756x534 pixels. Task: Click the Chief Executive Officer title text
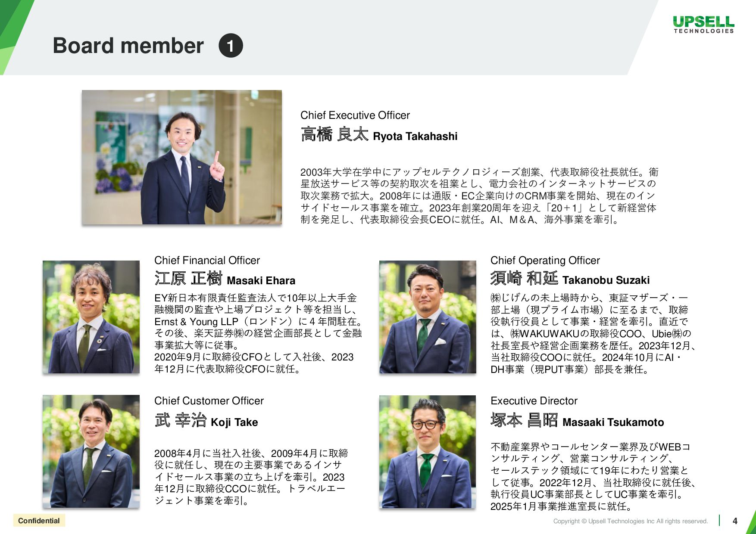355,115
